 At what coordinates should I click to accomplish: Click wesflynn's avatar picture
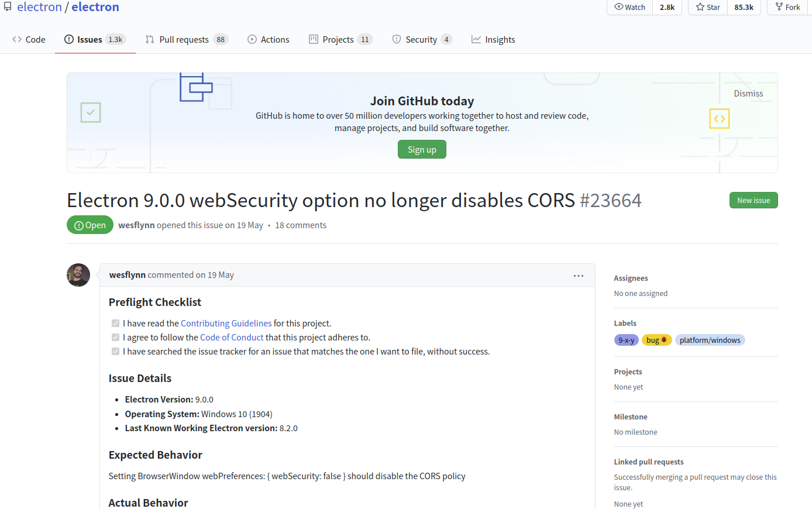78,275
